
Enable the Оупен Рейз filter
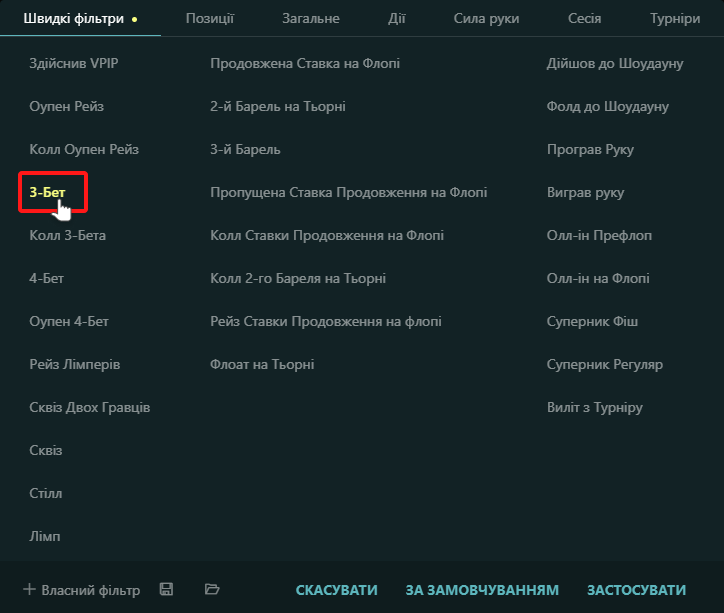(x=66, y=106)
